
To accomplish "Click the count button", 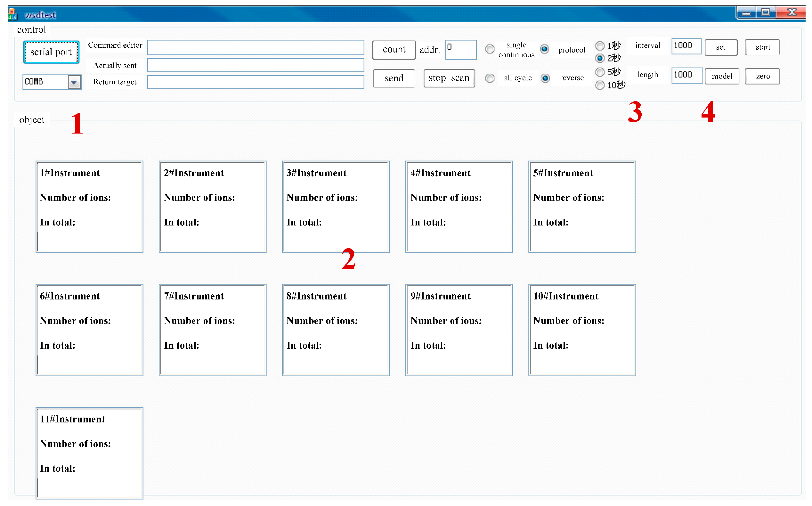I will point(394,50).
